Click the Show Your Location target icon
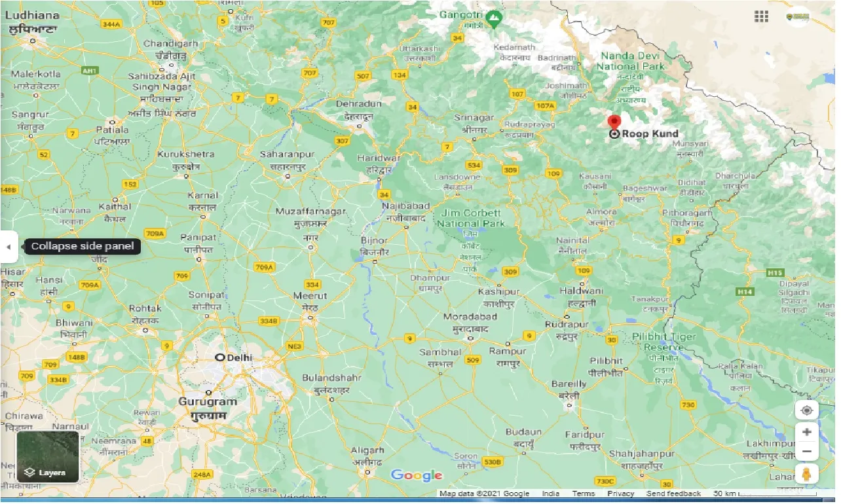 [807, 410]
